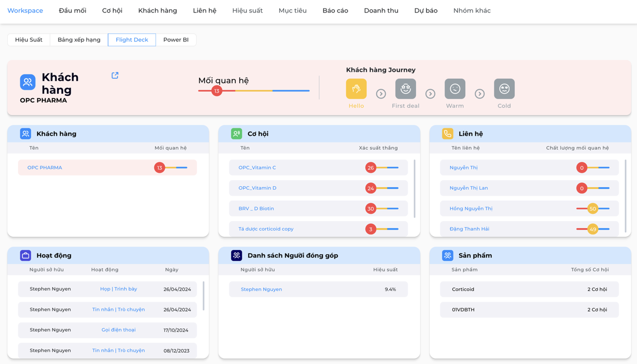Open the Mục tiêu menu item

pos(292,10)
